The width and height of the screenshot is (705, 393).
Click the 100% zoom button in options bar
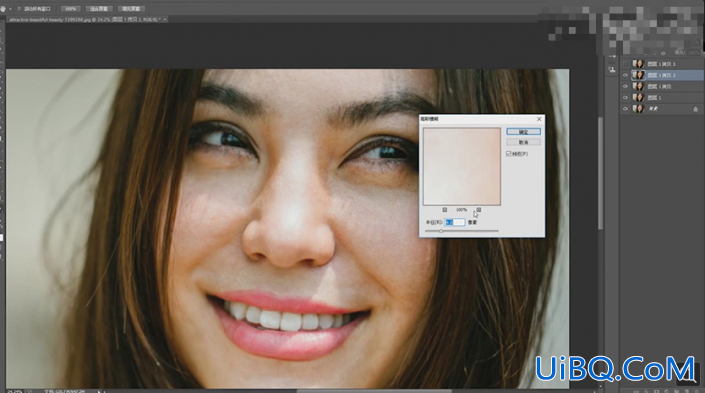pyautogui.click(x=70, y=9)
